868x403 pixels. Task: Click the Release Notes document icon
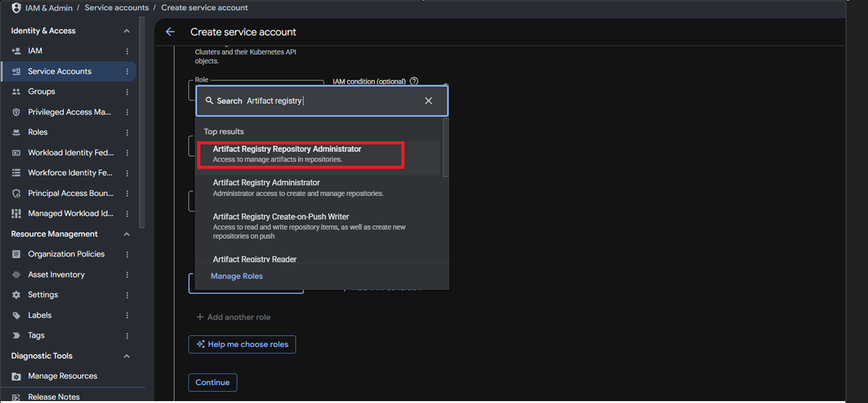[x=16, y=397]
